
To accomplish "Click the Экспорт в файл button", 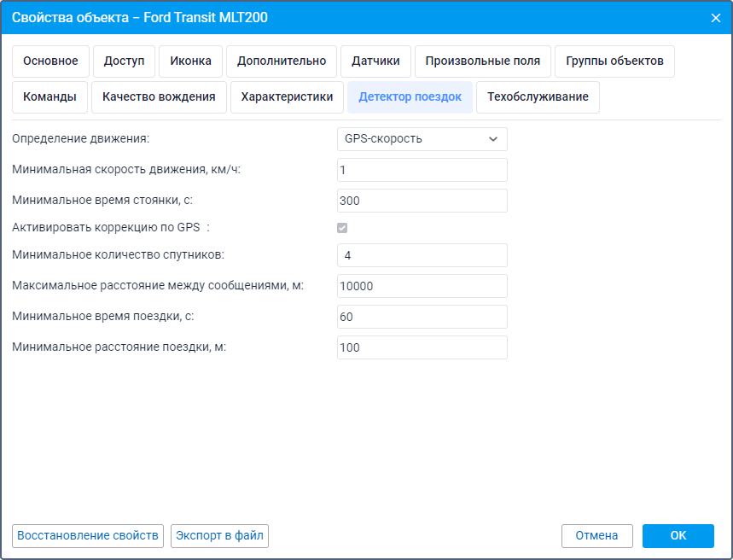I will (220, 536).
